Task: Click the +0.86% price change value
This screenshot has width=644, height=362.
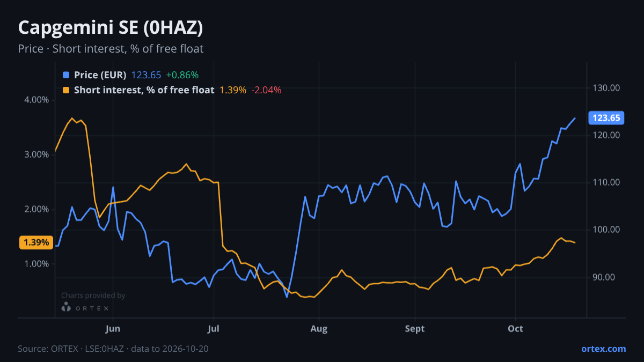Action: [x=182, y=75]
